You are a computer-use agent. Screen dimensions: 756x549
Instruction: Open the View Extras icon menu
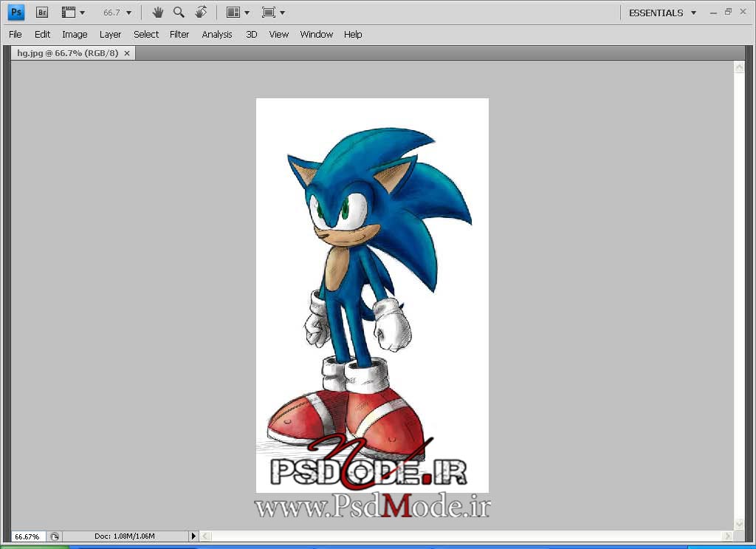point(73,13)
